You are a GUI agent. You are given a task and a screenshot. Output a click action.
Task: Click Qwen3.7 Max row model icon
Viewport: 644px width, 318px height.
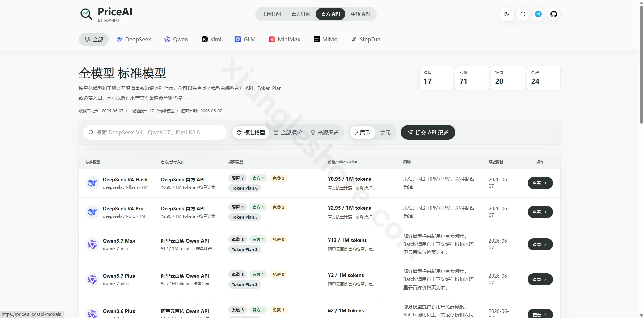tap(92, 244)
